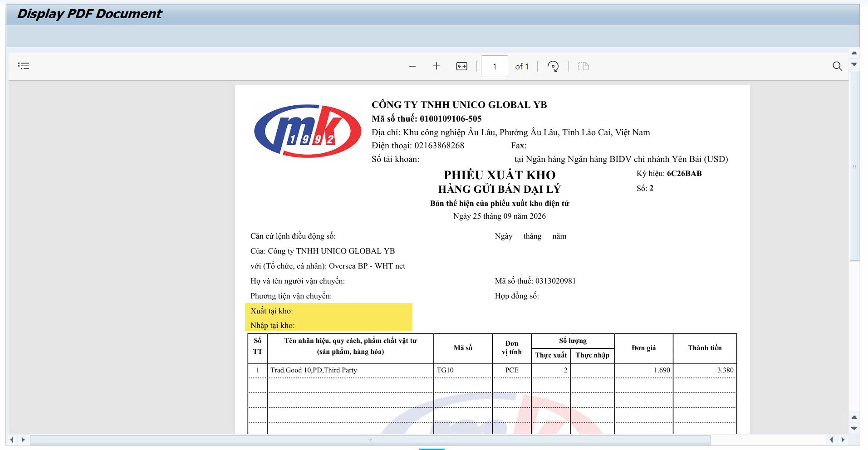Click the highlighted 'Xuất tại kho:' label
868x450 pixels.
point(272,311)
